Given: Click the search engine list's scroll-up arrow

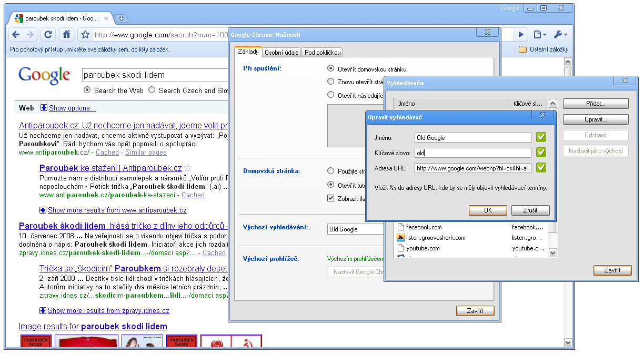Looking at the screenshot, I should (x=552, y=104).
